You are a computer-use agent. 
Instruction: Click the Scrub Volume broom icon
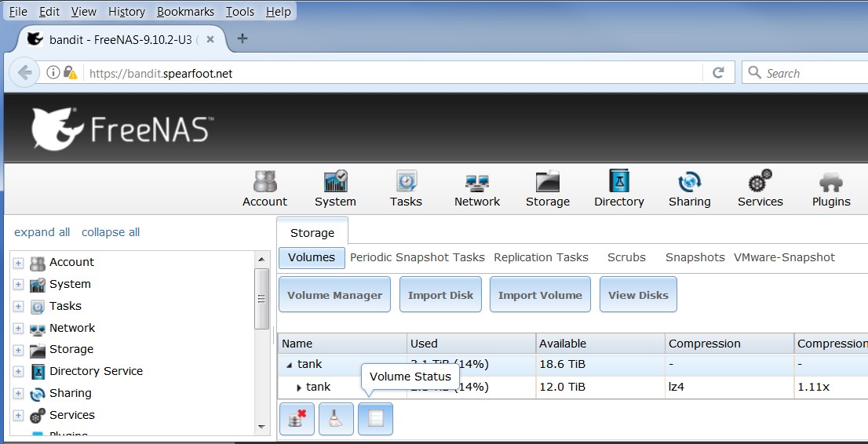pos(336,419)
